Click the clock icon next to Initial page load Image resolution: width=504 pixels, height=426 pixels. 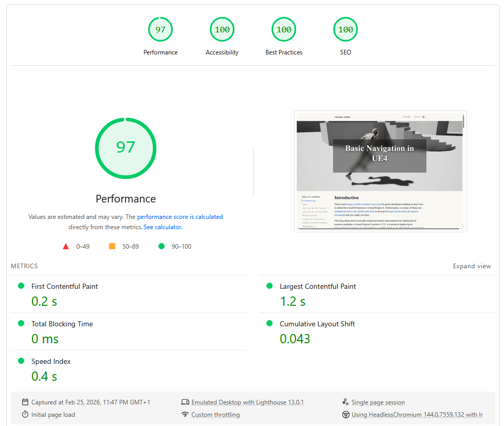(24, 415)
